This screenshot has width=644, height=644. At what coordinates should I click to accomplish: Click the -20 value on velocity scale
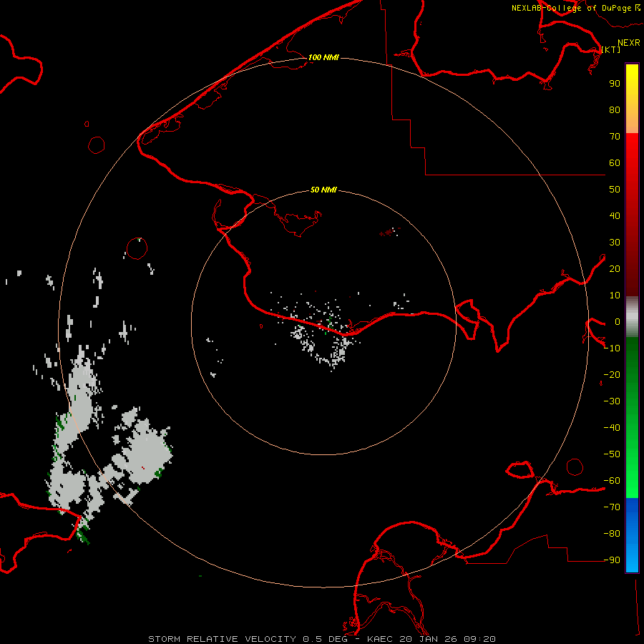pos(612,374)
